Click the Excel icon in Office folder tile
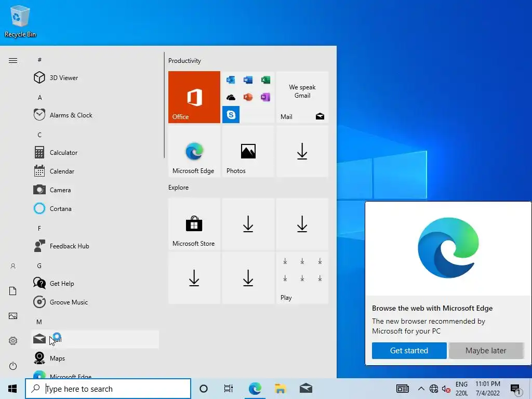 265,79
